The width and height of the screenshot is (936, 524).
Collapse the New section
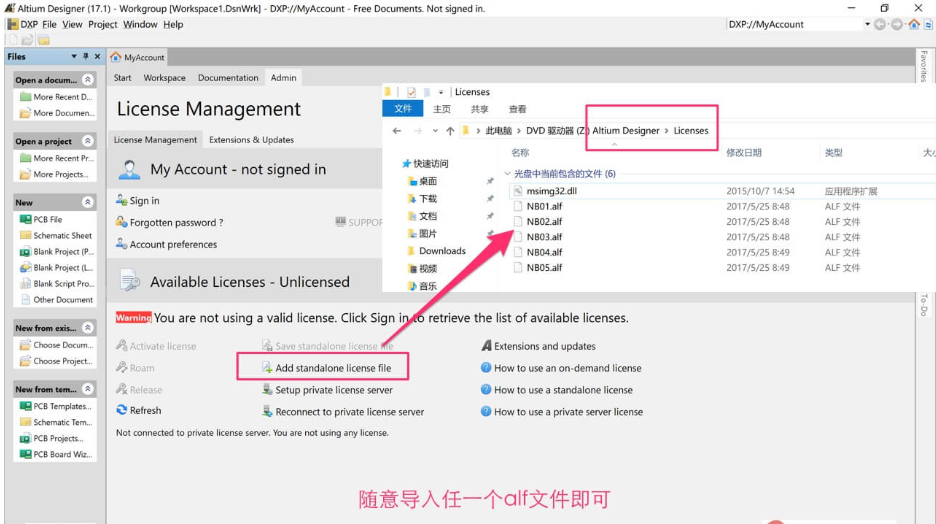pos(88,202)
